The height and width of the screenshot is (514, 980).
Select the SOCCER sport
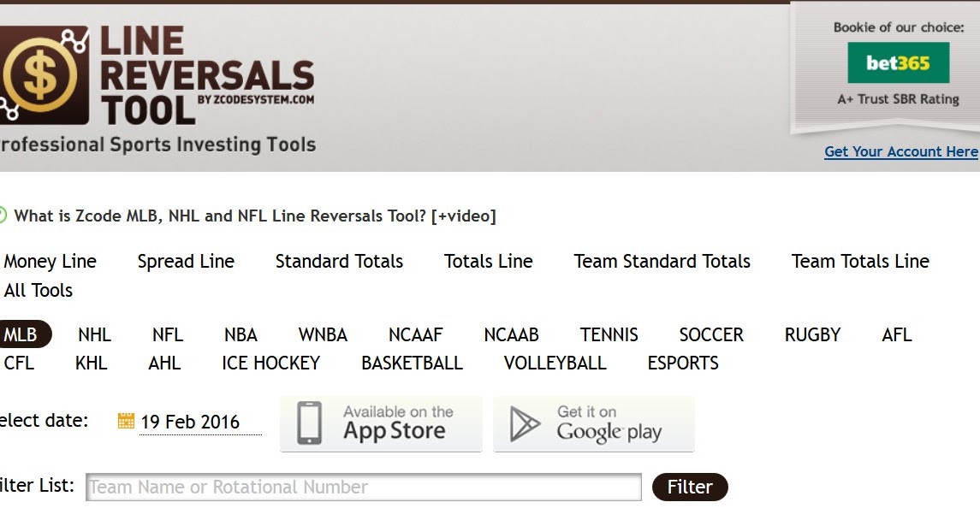[711, 334]
